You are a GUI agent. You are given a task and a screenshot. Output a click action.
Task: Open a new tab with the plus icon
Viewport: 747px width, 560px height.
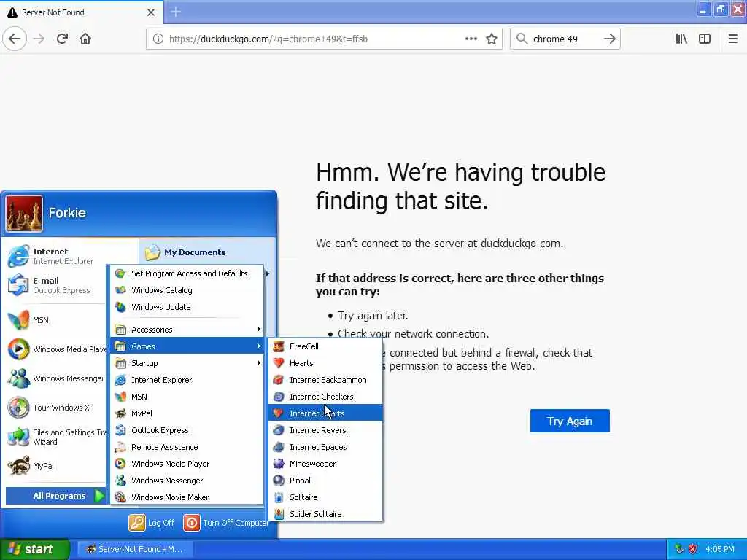coord(175,12)
